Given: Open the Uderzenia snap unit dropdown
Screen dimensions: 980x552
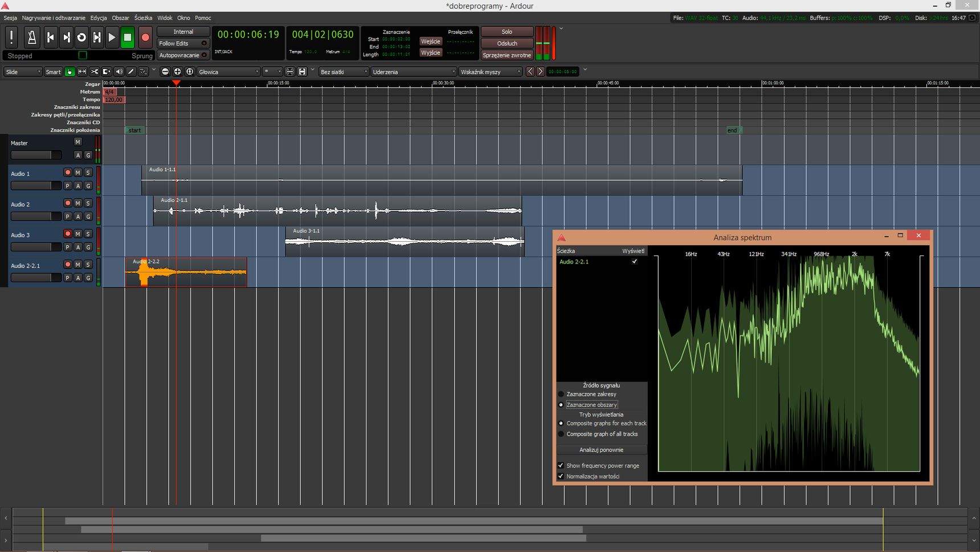Looking at the screenshot, I should tap(414, 72).
